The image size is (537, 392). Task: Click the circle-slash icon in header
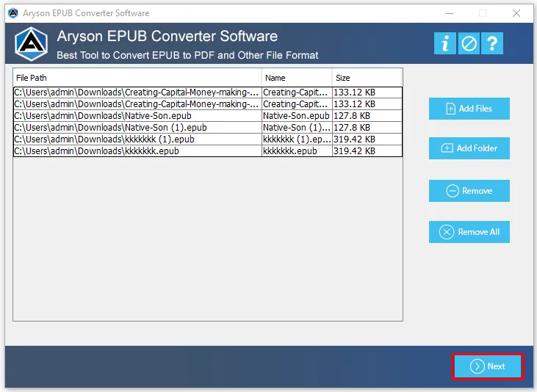point(469,43)
